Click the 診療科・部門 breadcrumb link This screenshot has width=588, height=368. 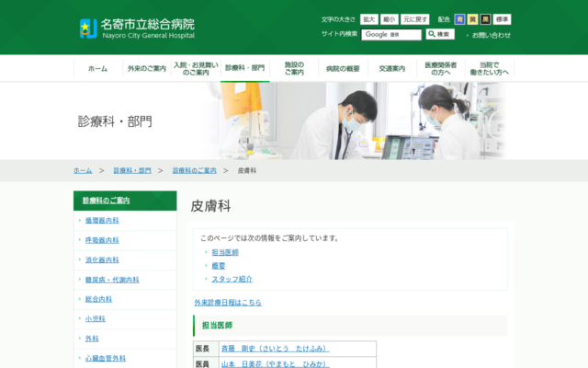132,171
